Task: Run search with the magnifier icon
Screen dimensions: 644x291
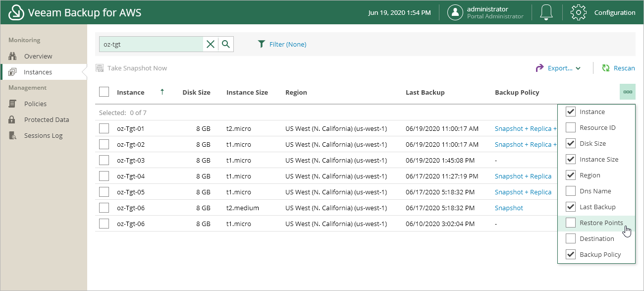Action: (x=226, y=44)
